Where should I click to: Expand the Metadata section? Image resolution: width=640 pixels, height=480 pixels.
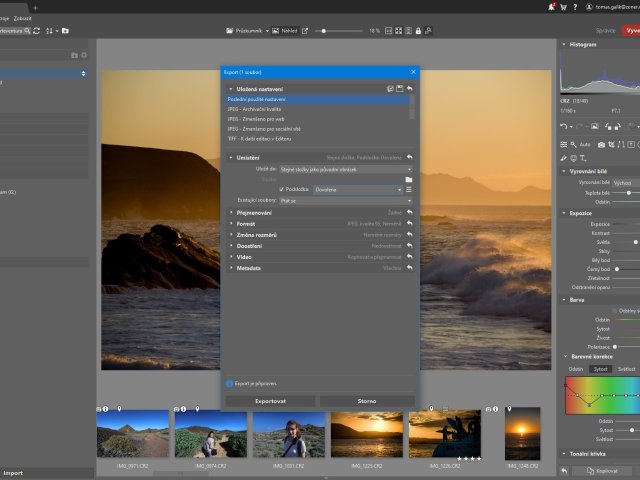pos(231,268)
